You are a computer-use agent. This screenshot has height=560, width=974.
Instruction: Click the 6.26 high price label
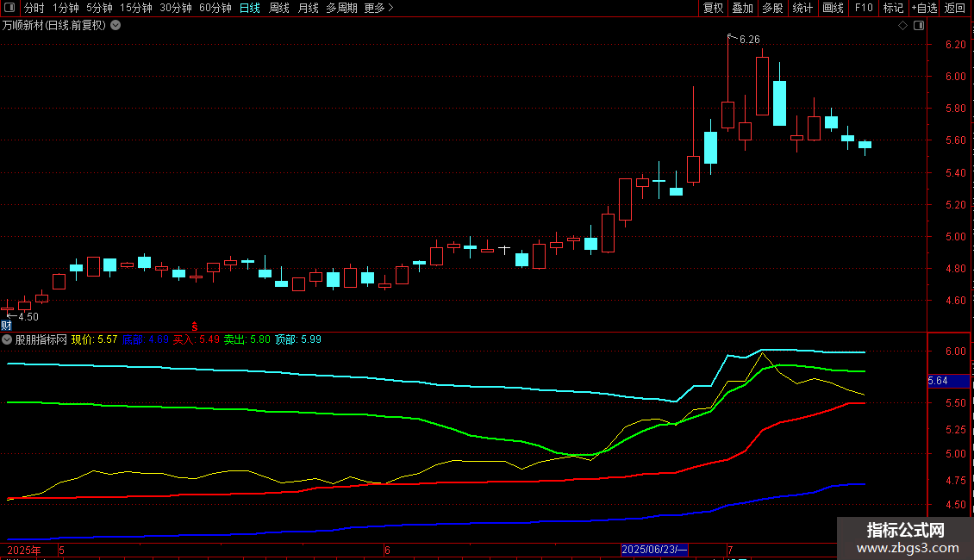pos(749,40)
